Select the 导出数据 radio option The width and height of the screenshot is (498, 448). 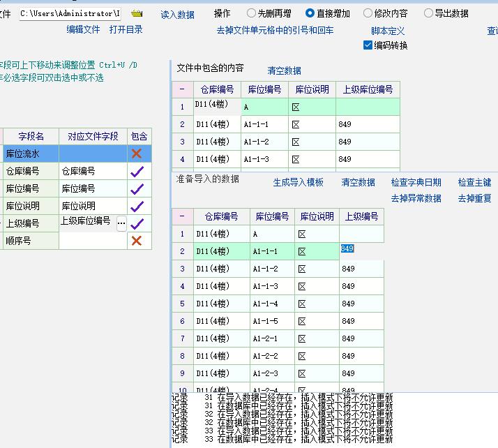click(429, 13)
